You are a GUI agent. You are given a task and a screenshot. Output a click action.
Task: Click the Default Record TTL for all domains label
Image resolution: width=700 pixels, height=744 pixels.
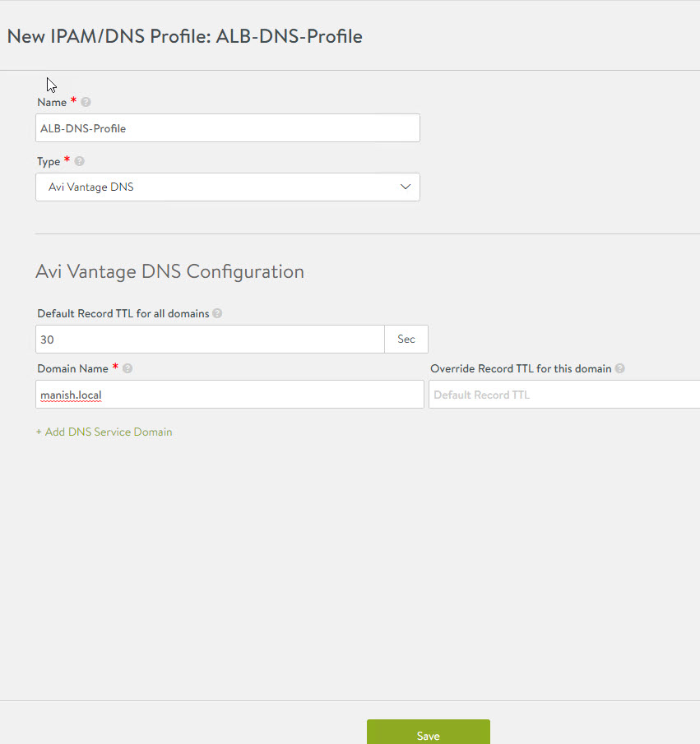click(x=123, y=314)
